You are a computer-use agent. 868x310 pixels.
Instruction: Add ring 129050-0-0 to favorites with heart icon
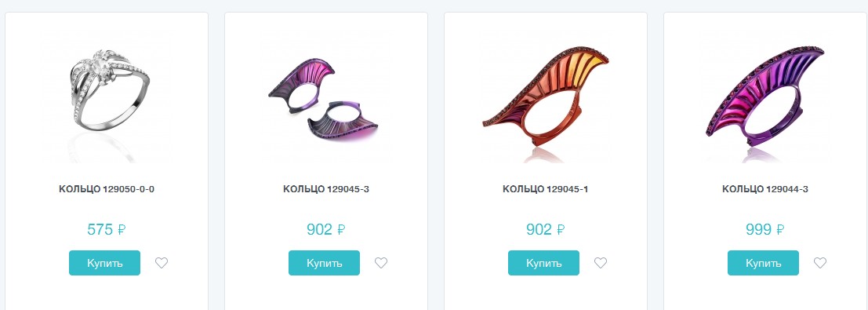pos(161,263)
